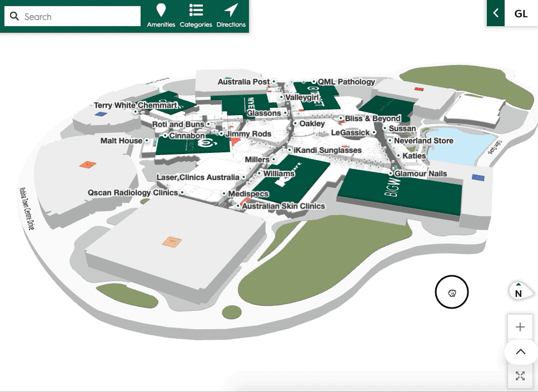Click the Search input field

(72, 16)
